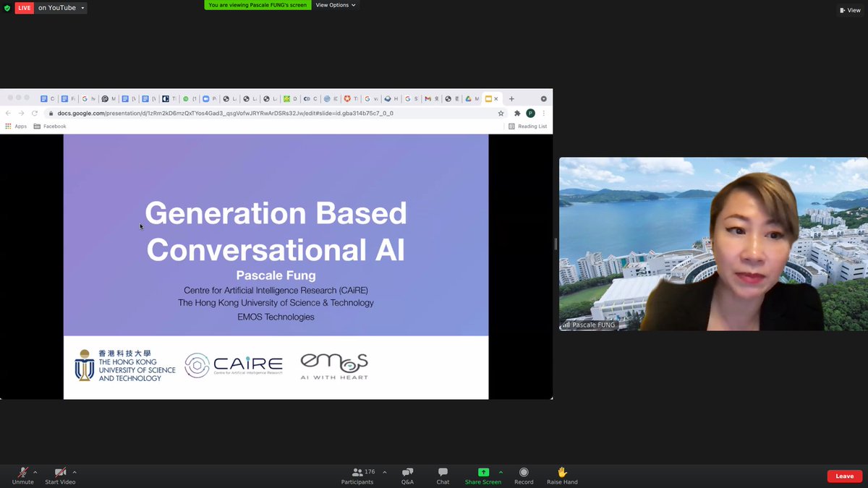Viewport: 868px width, 488px height.
Task: Click the Share Screen button
Action: tap(482, 476)
